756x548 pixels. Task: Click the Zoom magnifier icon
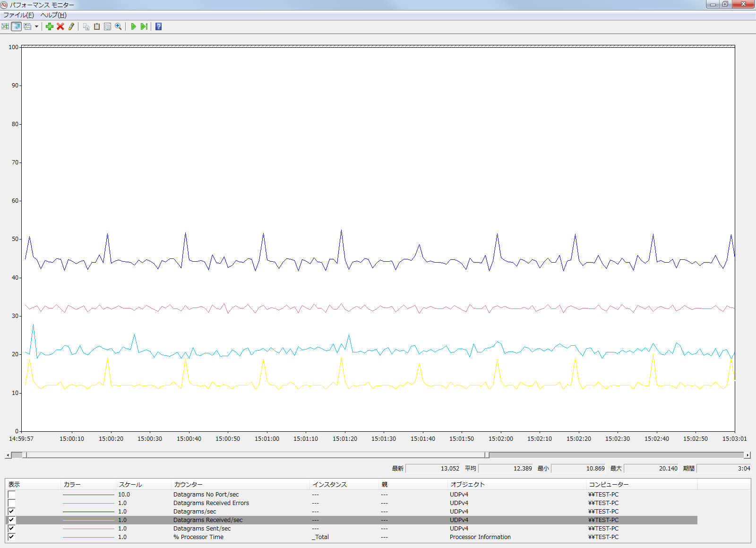pyautogui.click(x=118, y=26)
